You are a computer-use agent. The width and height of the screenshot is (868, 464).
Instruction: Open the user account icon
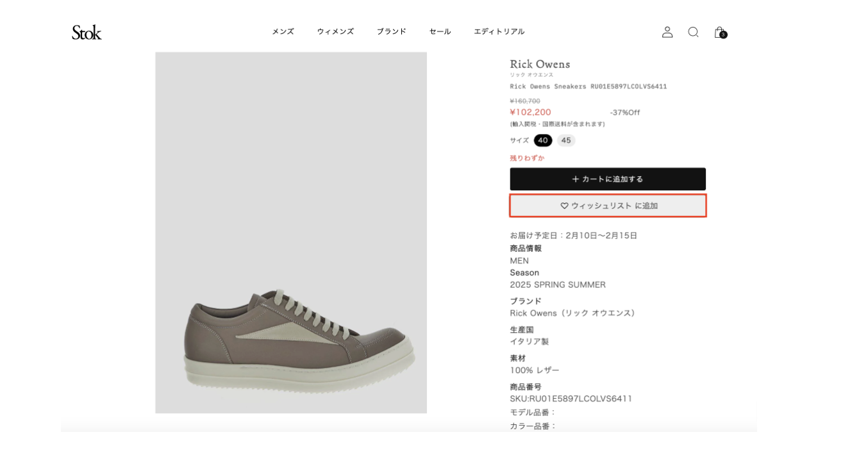click(667, 32)
